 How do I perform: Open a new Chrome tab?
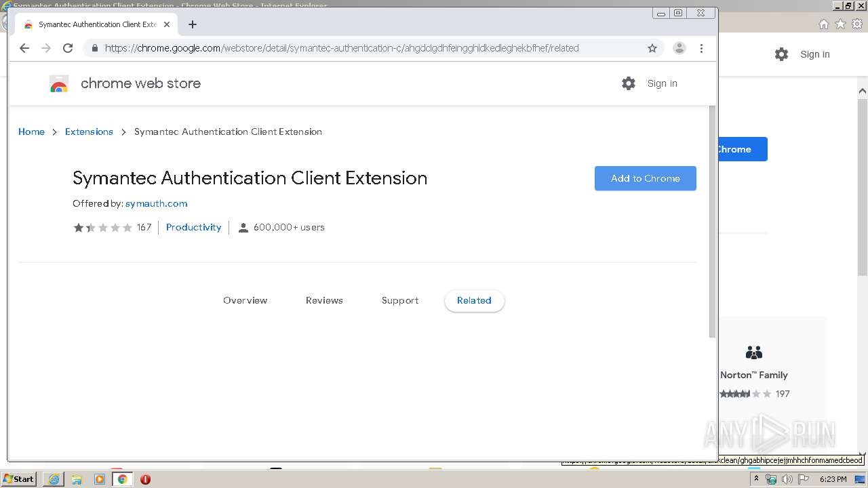pos(193,24)
